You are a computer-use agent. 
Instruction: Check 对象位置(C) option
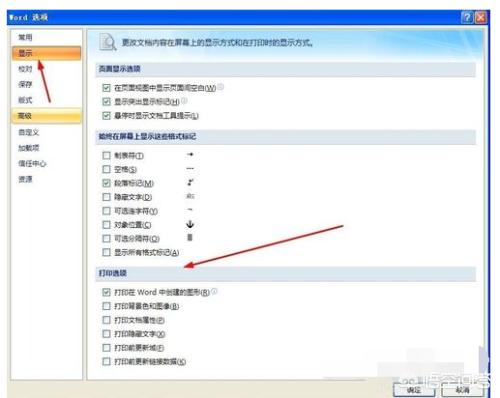[106, 225]
